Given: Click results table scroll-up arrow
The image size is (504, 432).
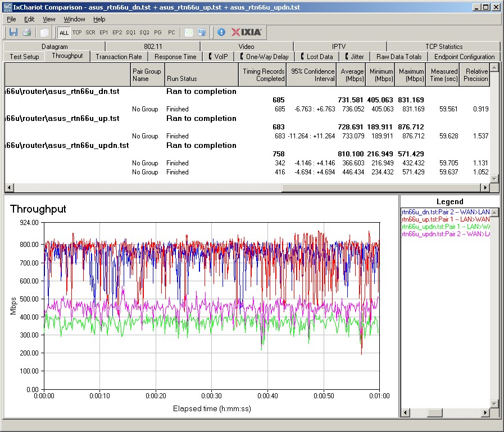Looking at the screenshot, I should (494, 67).
